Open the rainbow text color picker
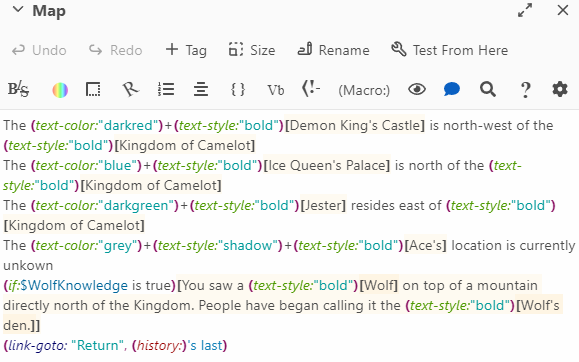This screenshot has width=579, height=362. pyautogui.click(x=60, y=90)
